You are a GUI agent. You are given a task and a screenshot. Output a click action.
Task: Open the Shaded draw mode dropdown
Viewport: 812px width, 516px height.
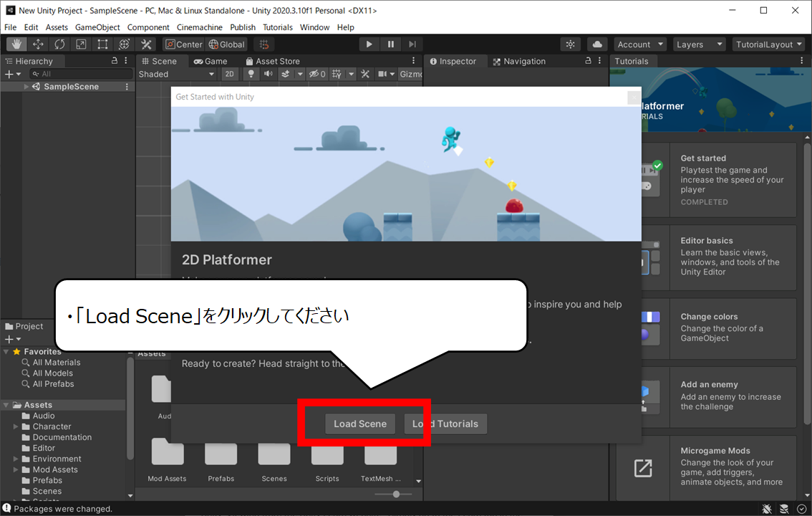point(176,74)
